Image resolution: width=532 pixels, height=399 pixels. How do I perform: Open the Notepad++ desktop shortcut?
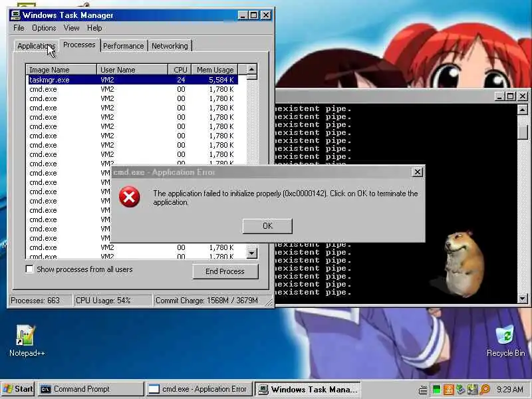[26, 340]
